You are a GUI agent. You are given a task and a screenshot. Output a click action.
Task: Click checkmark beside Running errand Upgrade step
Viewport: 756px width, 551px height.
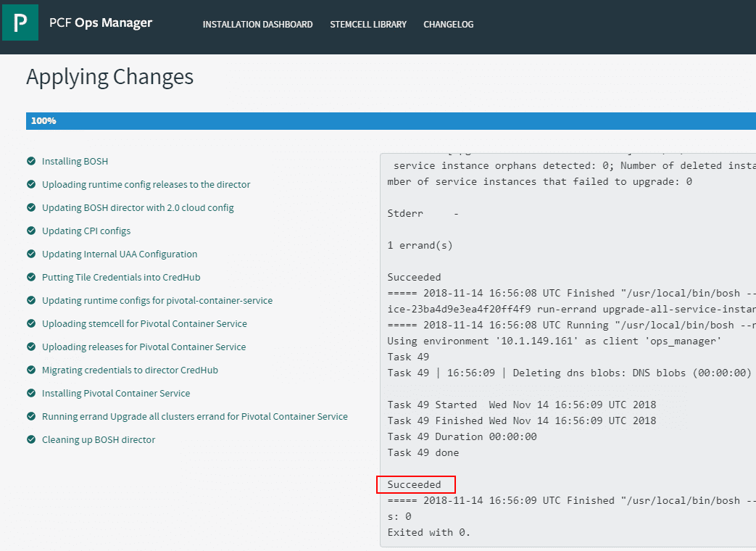point(31,416)
